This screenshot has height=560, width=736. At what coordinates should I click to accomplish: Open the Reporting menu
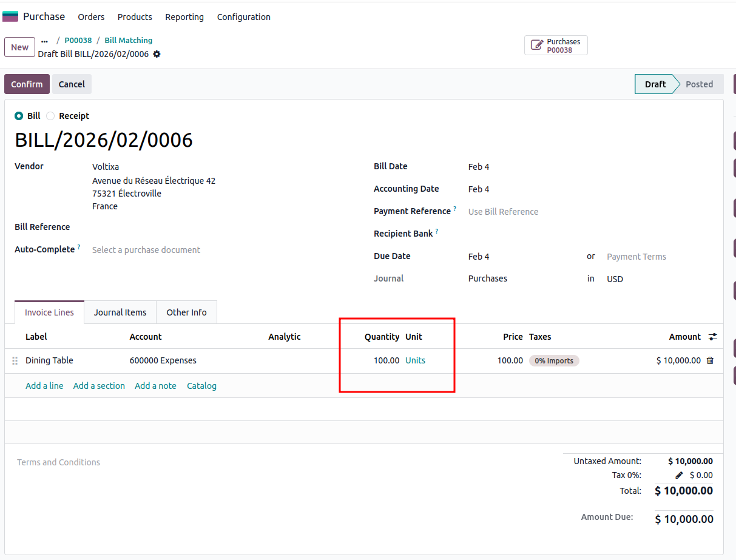pos(184,17)
